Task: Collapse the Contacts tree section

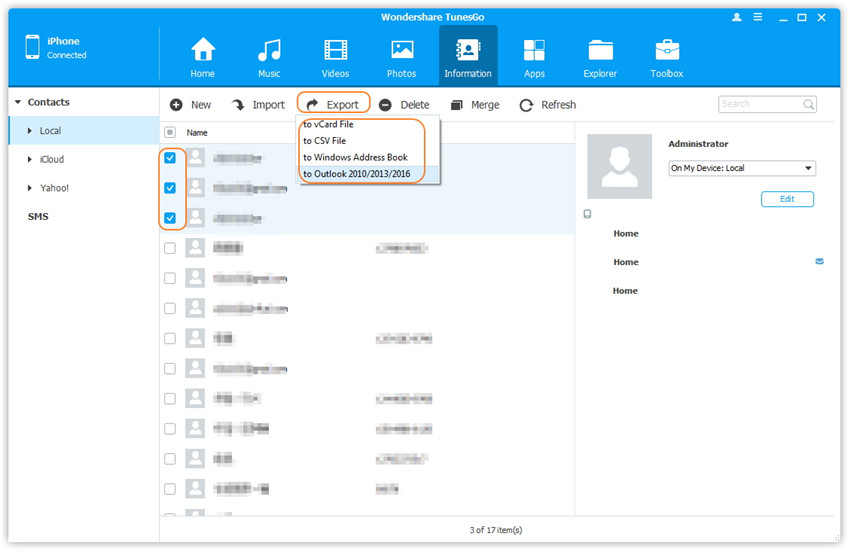Action: (x=17, y=102)
